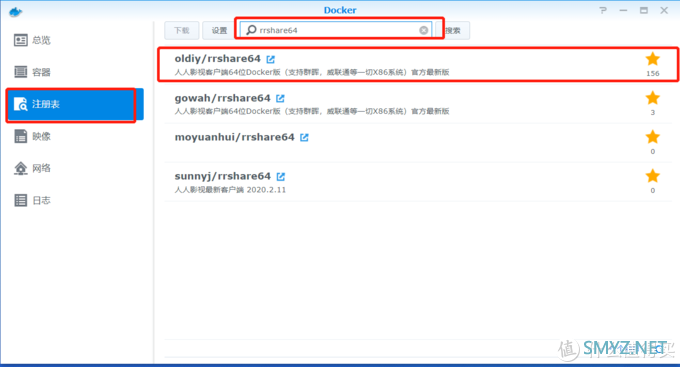Click the magnifier icon in search box
Screen dimensions: 680x367
[251, 30]
